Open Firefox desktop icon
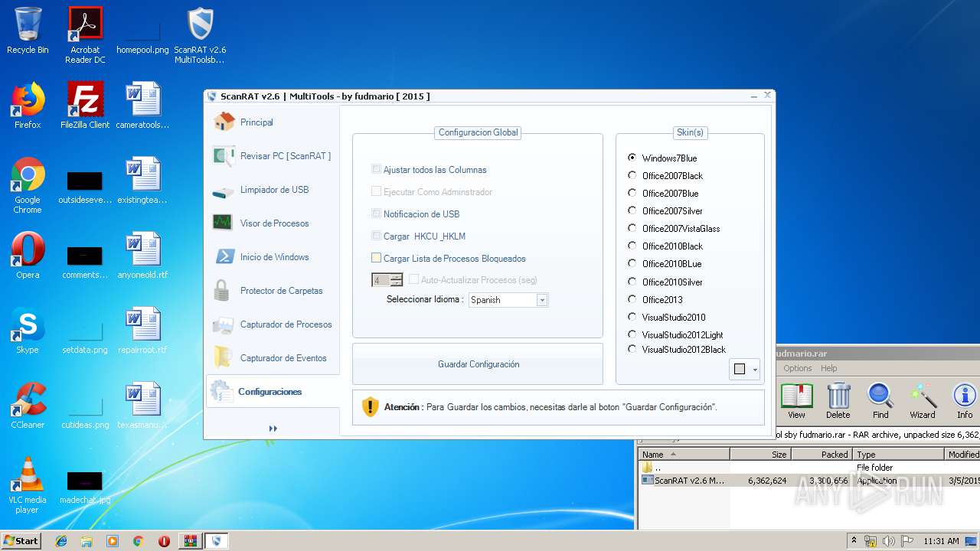980x551 pixels. pos(28,106)
